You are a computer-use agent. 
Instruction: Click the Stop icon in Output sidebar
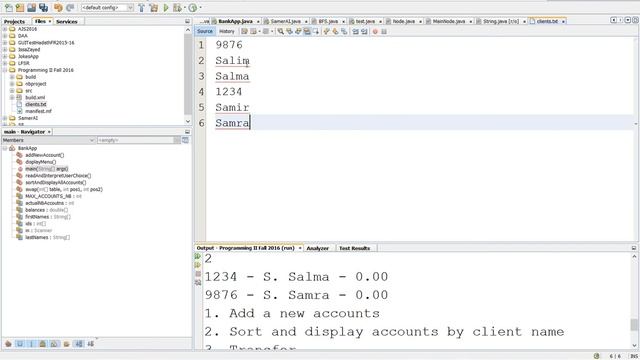point(198,274)
